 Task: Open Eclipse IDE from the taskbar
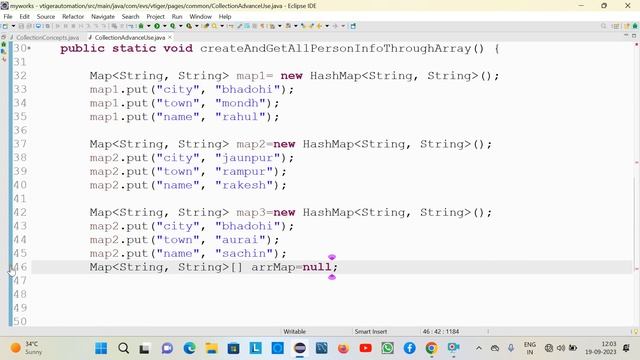[x=300, y=348]
